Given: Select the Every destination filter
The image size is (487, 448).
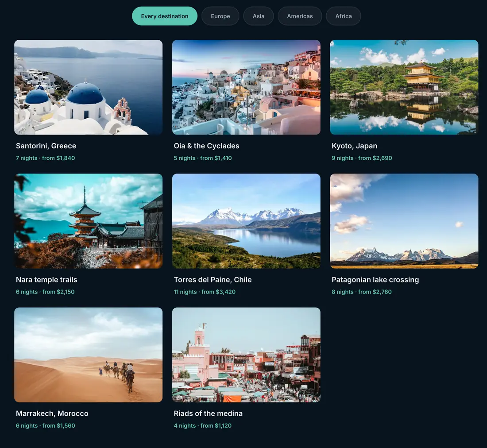Looking at the screenshot, I should (x=165, y=16).
